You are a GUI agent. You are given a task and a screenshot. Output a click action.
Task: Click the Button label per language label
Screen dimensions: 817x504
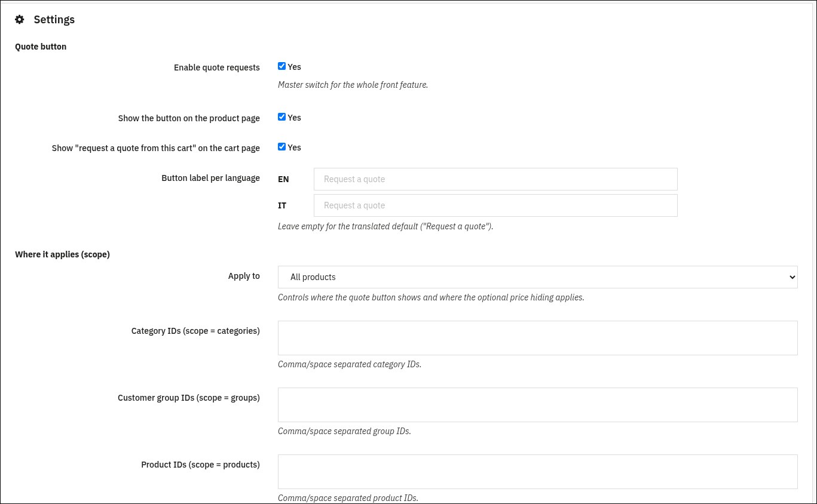pyautogui.click(x=211, y=178)
